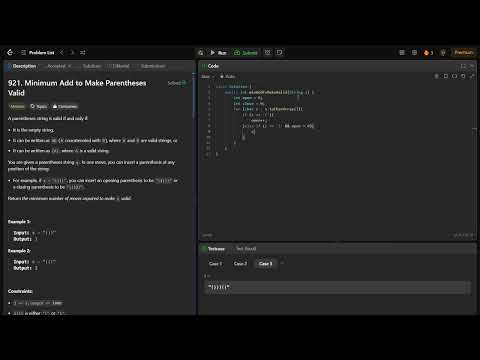
Task: Click the "Example 2:" heading
Action: [x=19, y=251]
